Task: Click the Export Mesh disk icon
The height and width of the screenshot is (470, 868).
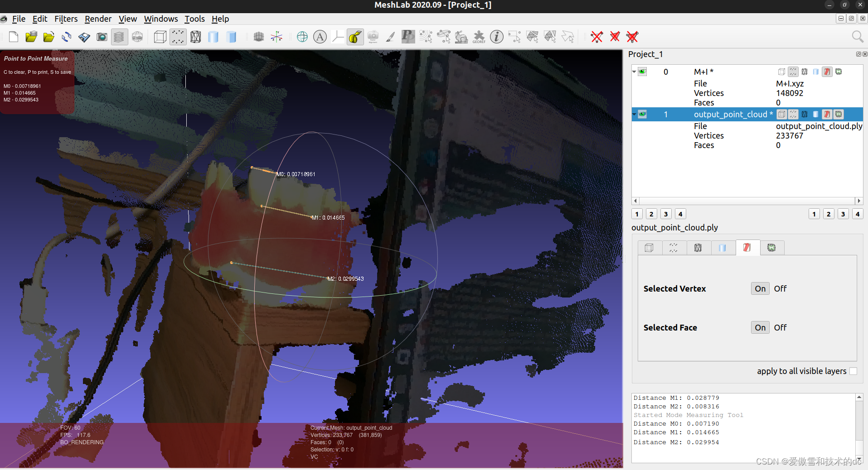Action: pyautogui.click(x=84, y=37)
